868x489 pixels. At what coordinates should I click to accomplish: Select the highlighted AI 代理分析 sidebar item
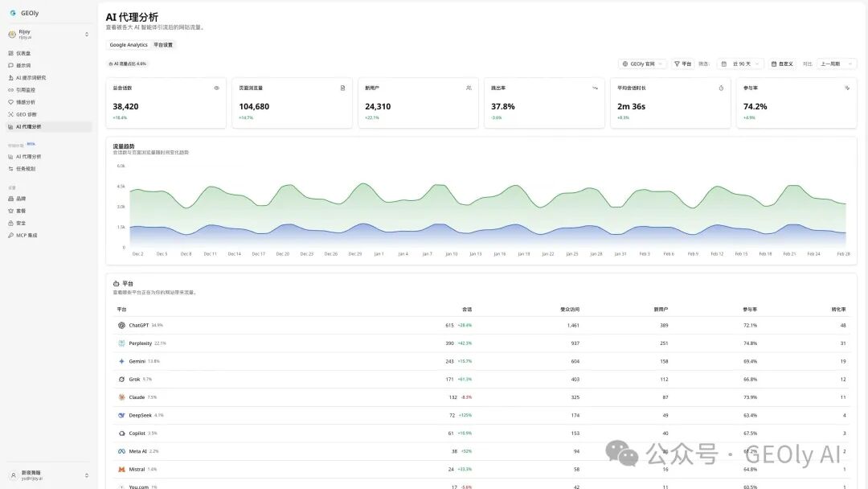tap(49, 126)
